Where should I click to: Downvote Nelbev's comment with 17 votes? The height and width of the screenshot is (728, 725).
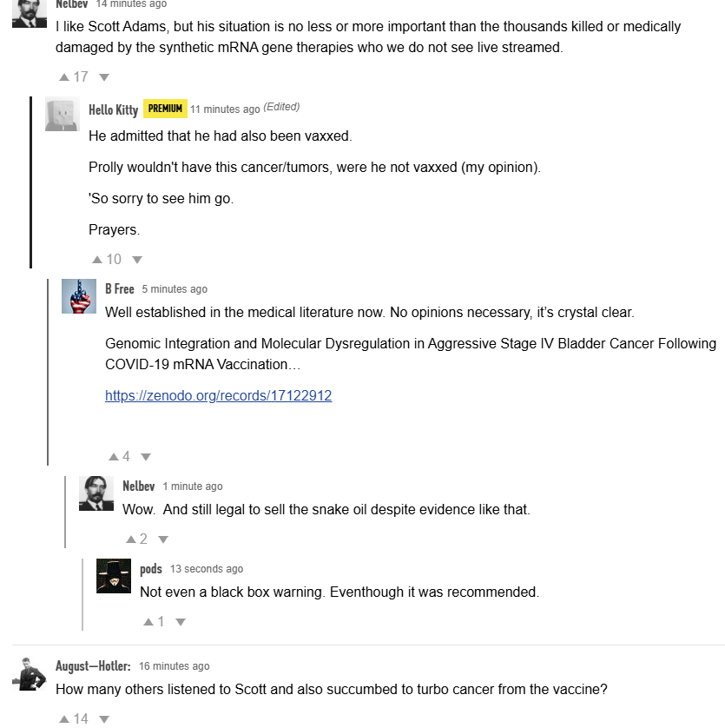coord(104,76)
